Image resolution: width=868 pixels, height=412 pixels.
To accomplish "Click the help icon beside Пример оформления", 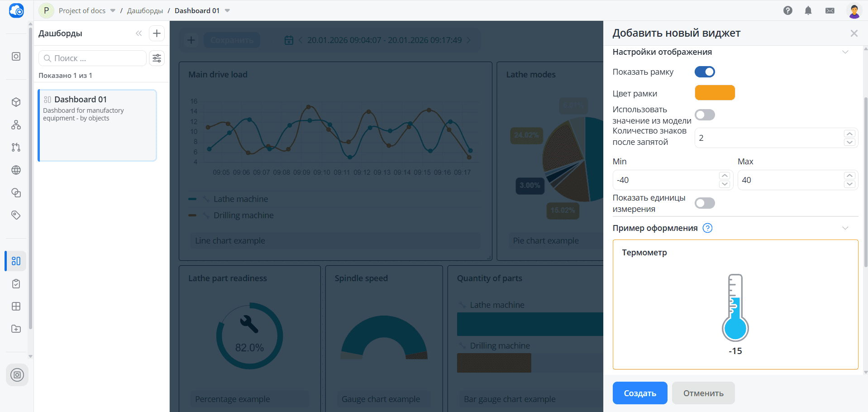I will tap(707, 228).
